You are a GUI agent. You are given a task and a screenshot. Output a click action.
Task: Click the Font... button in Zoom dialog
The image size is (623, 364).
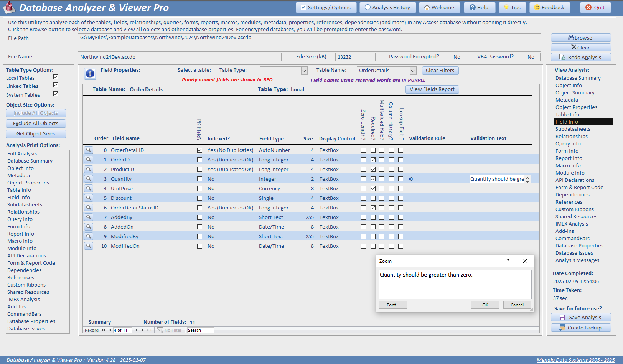point(393,305)
